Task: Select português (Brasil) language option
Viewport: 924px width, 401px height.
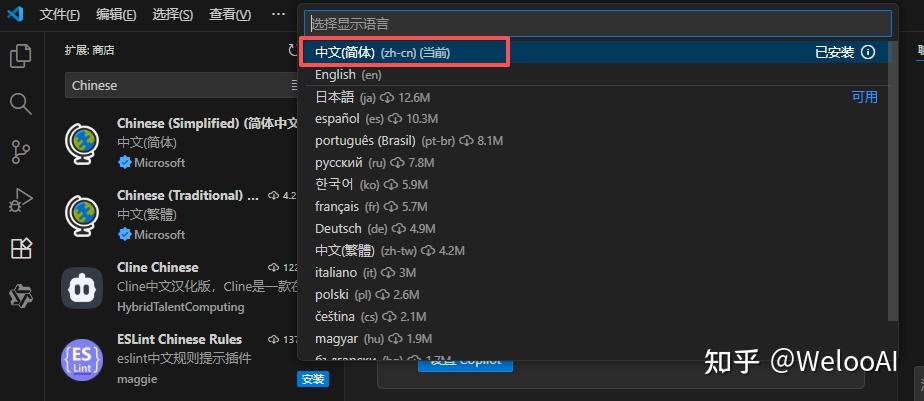Action: point(597,141)
